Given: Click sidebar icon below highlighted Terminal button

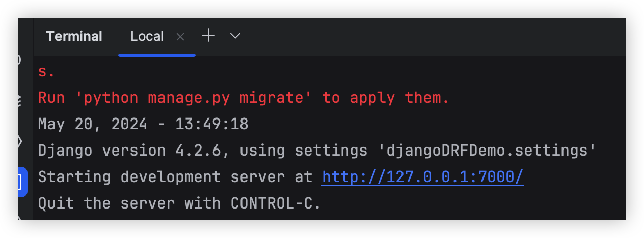Looking at the screenshot, I should 19,218.
